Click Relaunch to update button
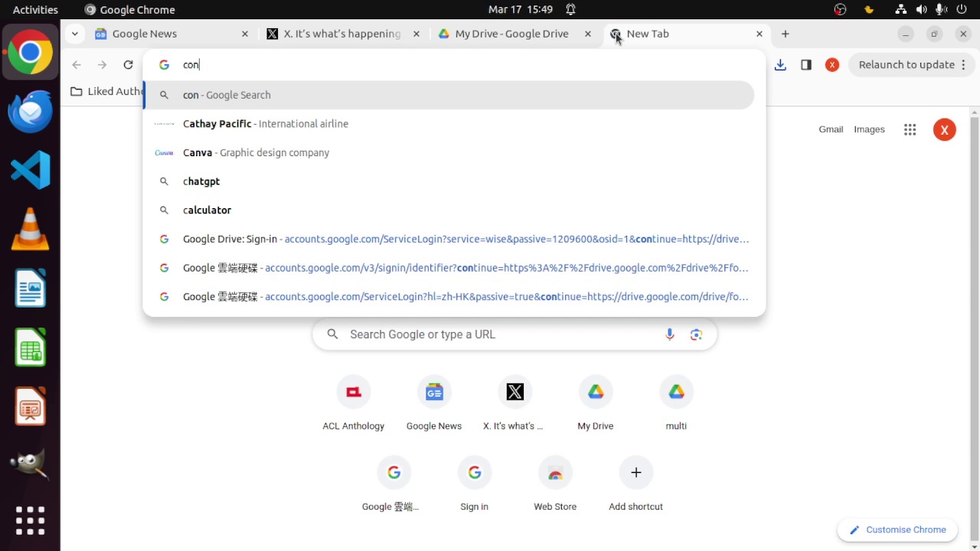 (x=906, y=65)
